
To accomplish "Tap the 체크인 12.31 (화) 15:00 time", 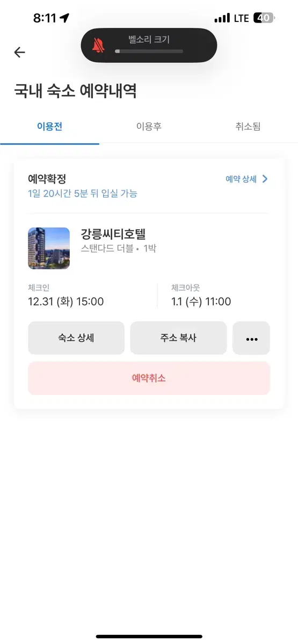I will (x=66, y=302).
